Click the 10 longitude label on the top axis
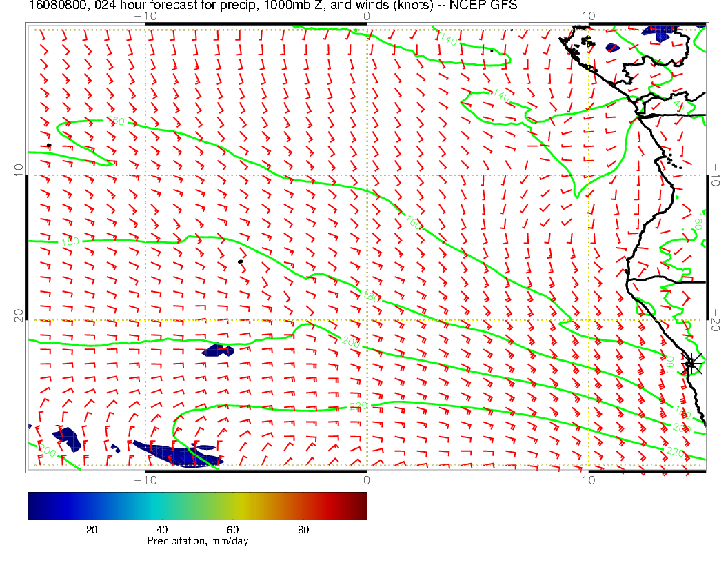This screenshot has width=728, height=563. 588,16
